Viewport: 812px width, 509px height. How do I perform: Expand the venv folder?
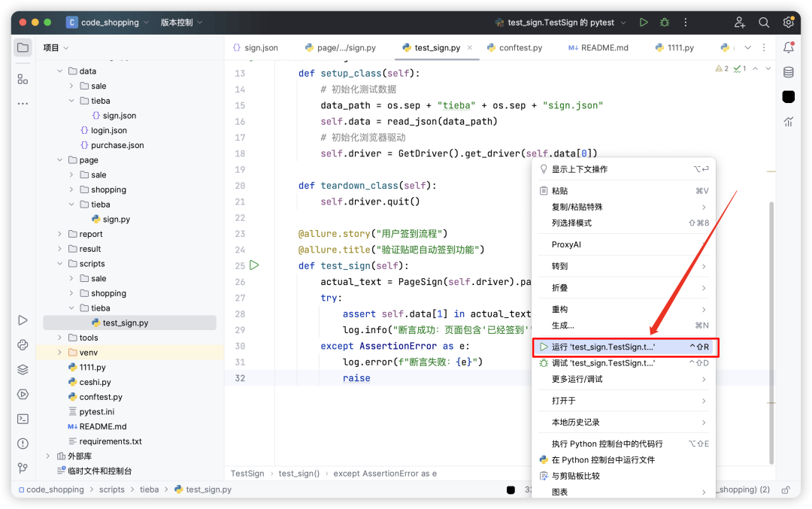pos(60,353)
